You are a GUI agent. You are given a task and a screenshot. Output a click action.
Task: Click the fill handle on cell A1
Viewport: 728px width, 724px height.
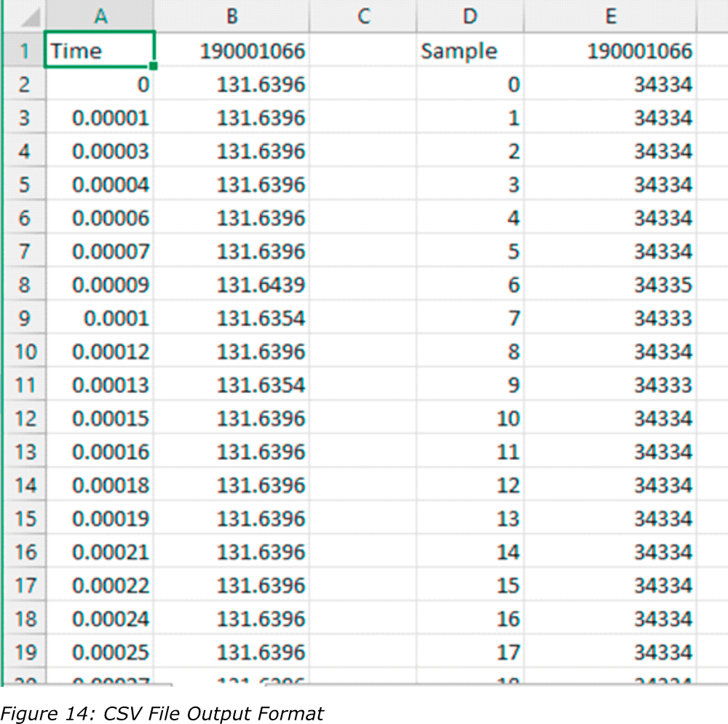[154, 66]
